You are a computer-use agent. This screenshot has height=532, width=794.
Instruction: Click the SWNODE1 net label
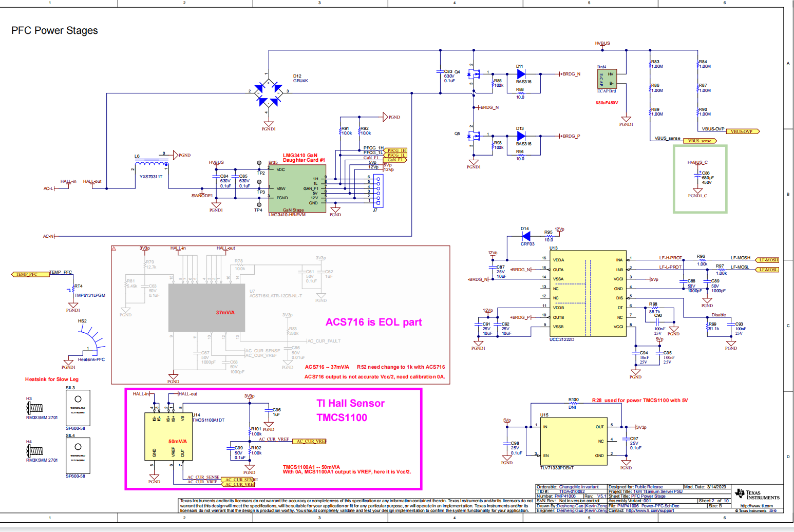click(x=202, y=196)
